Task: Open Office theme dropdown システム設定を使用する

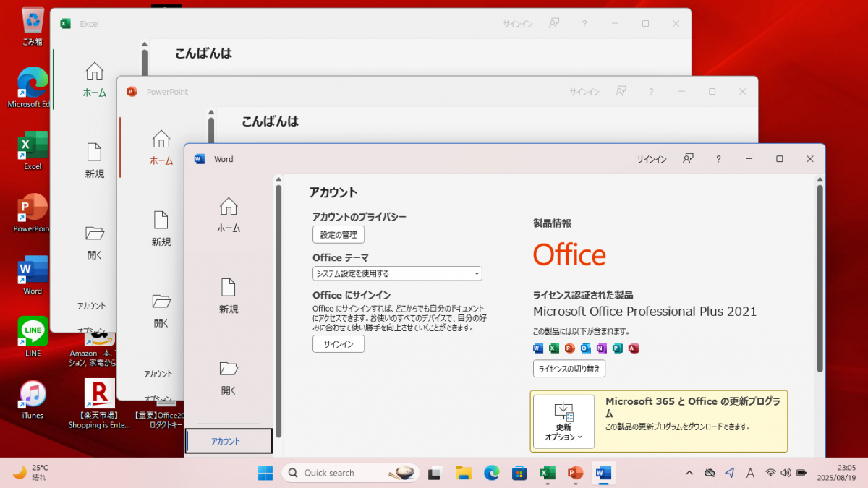Action: point(397,273)
